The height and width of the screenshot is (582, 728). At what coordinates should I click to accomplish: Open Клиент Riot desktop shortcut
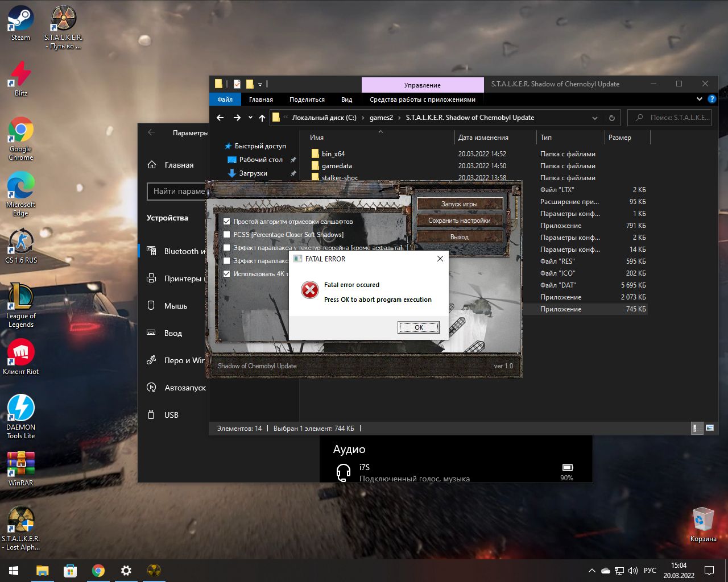[x=21, y=357]
